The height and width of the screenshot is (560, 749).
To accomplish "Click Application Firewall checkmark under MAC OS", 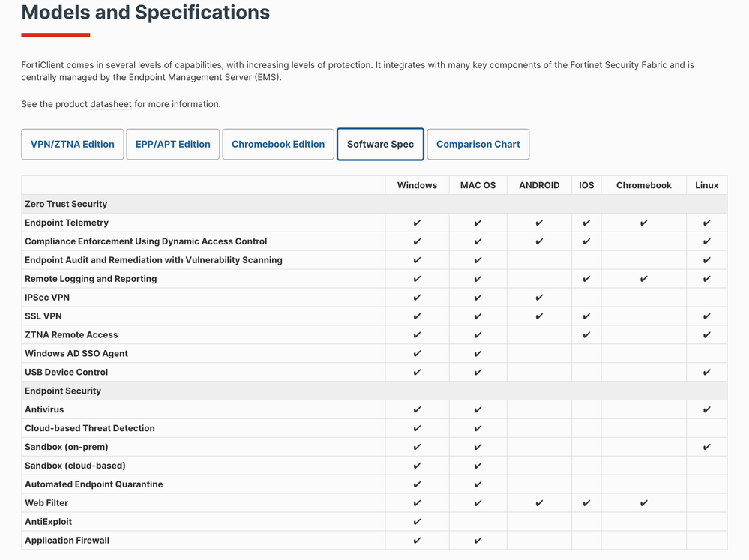I will [x=478, y=541].
